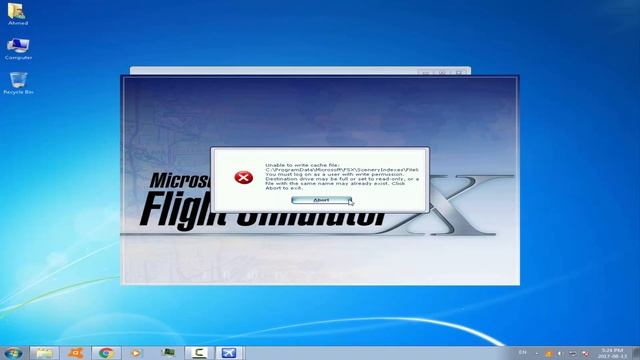Click the green circuit-board taskbar icon
Screen dimensions: 640x360
coord(168,353)
